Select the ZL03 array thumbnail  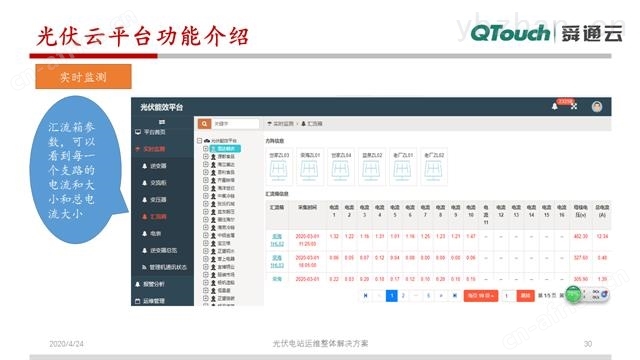click(279, 167)
